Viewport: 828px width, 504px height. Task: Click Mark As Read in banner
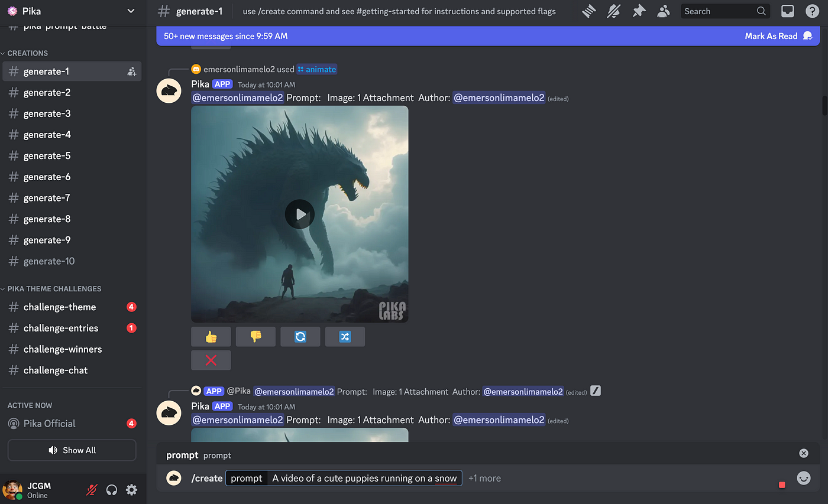click(779, 36)
